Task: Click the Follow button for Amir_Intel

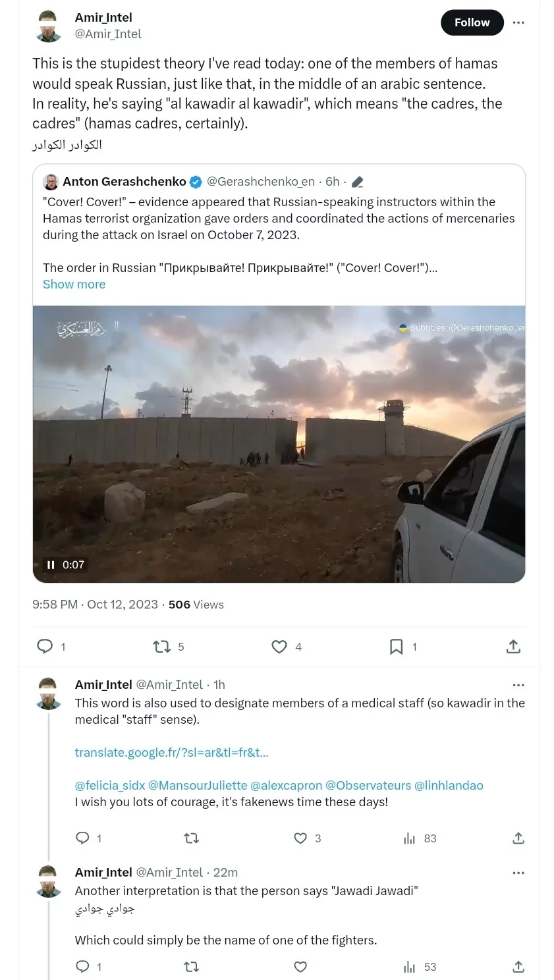Action: coord(472,22)
